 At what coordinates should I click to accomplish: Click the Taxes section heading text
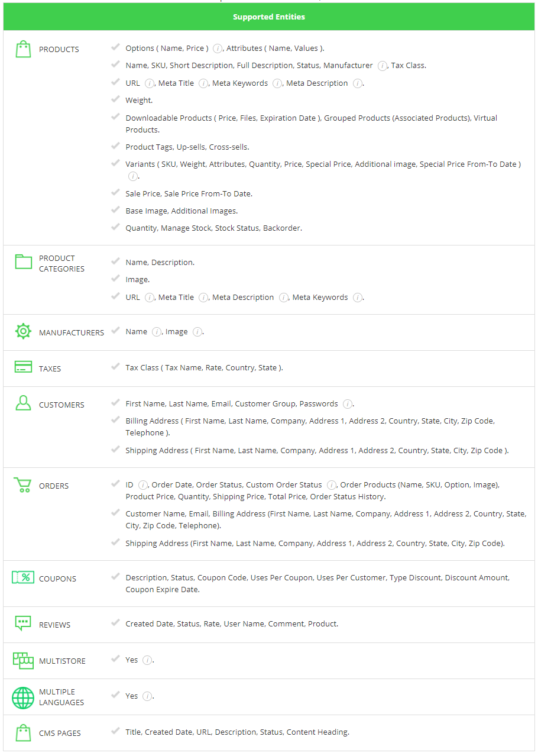point(50,368)
